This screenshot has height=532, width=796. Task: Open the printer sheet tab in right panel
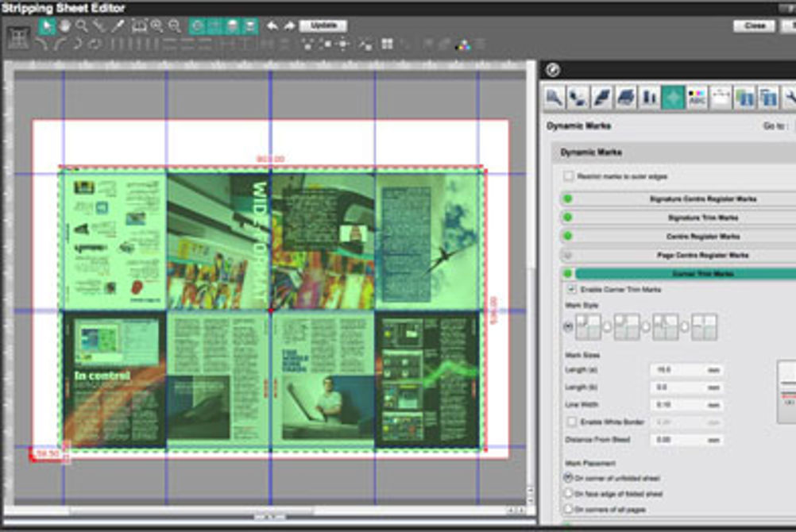tap(625, 97)
